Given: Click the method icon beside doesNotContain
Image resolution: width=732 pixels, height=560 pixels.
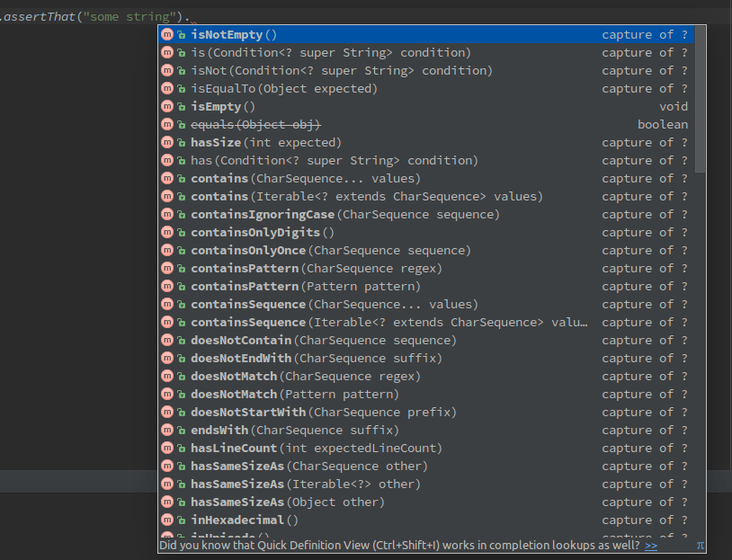Looking at the screenshot, I should (x=168, y=340).
